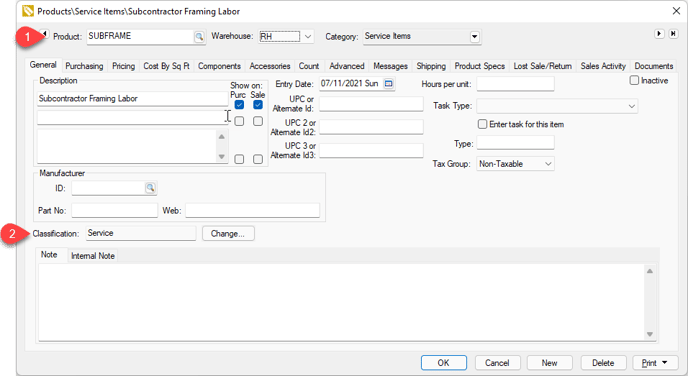Image resolution: width=688 pixels, height=376 pixels.
Task: Click inside the large Note text area
Action: [x=341, y=302]
